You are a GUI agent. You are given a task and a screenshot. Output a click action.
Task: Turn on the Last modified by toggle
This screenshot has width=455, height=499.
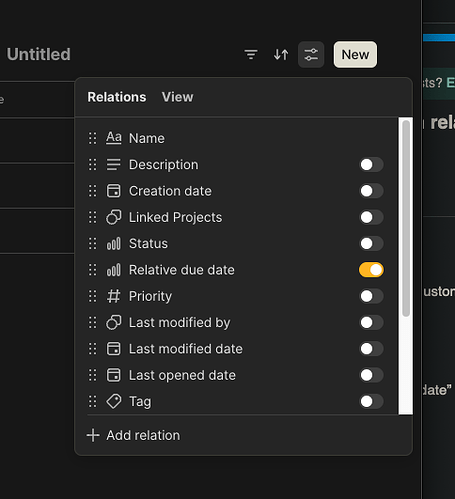point(371,322)
